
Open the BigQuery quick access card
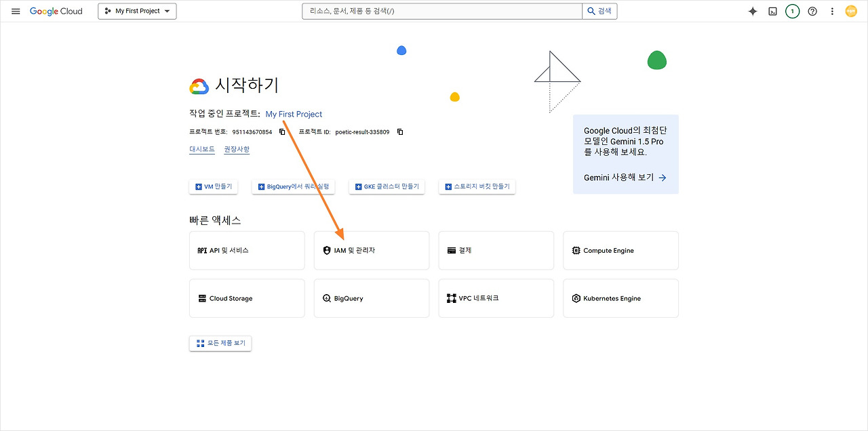pos(372,298)
